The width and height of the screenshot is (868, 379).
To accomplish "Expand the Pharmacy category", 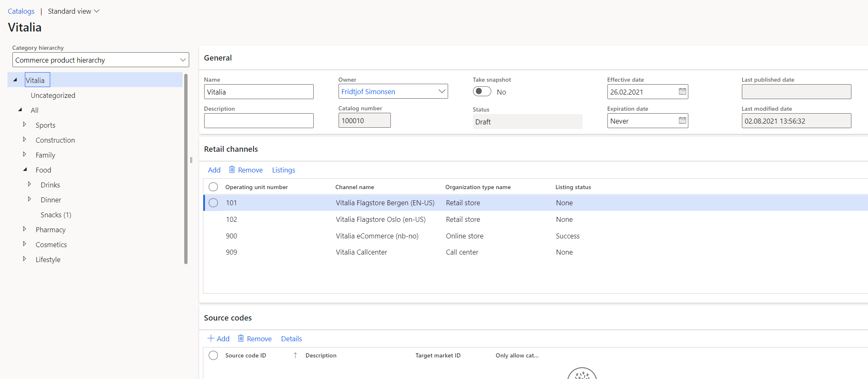I will (x=24, y=229).
